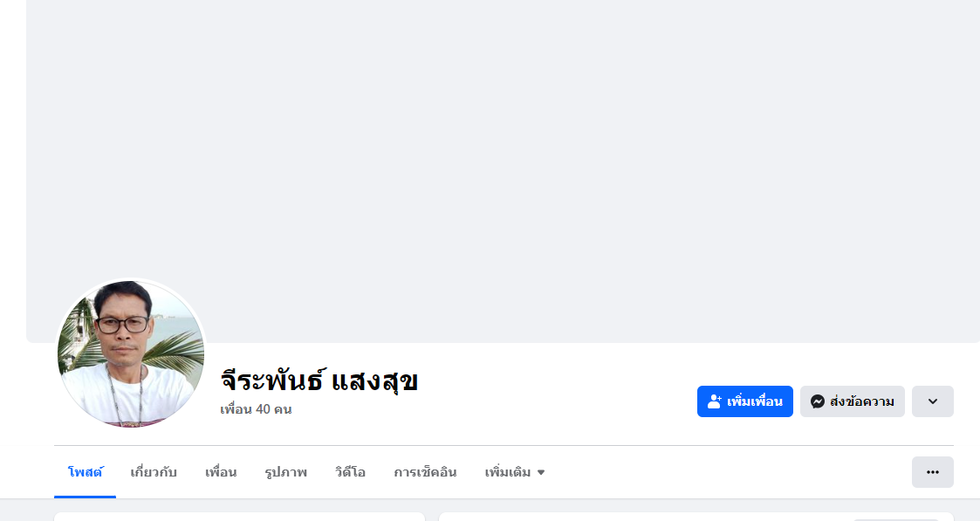Open the "เพื่อน 40 คน" friends count link
The height and width of the screenshot is (521, 980).
256,409
